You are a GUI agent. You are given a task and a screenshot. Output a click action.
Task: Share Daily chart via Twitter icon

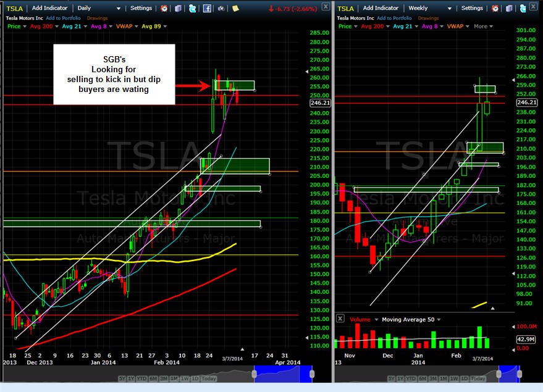pyautogui.click(x=192, y=8)
